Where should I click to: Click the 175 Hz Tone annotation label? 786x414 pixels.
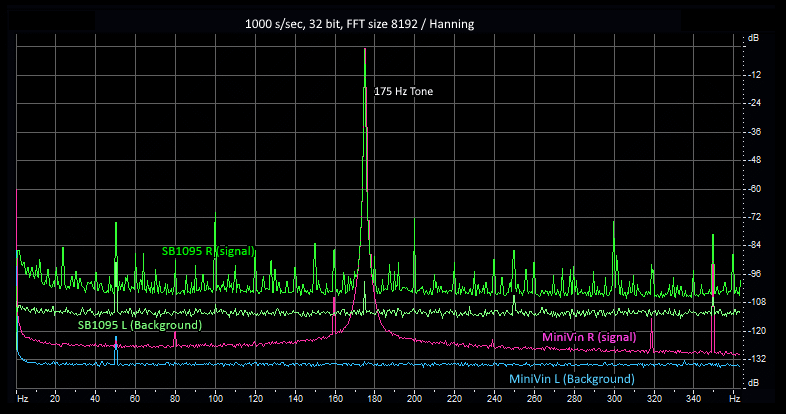403,91
